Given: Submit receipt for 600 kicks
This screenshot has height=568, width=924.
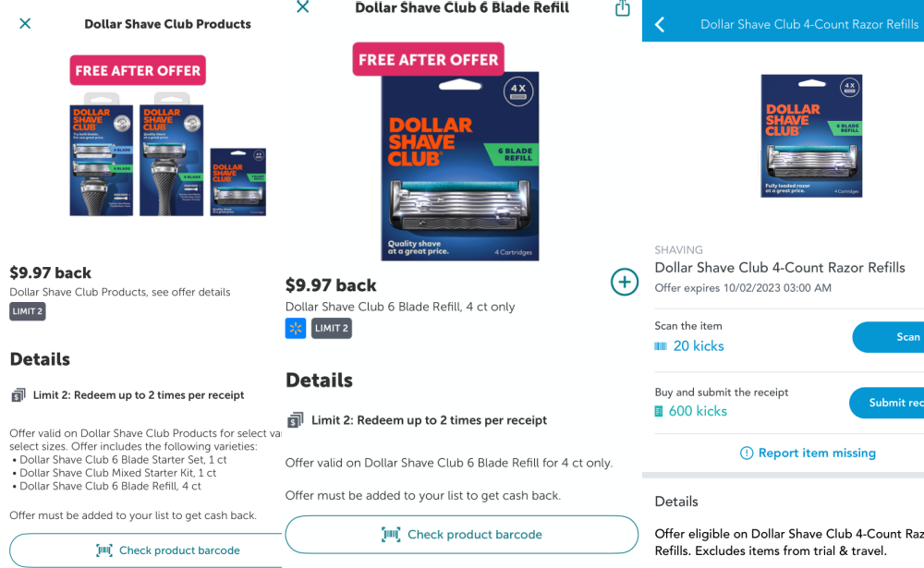Looking at the screenshot, I should 886,403.
